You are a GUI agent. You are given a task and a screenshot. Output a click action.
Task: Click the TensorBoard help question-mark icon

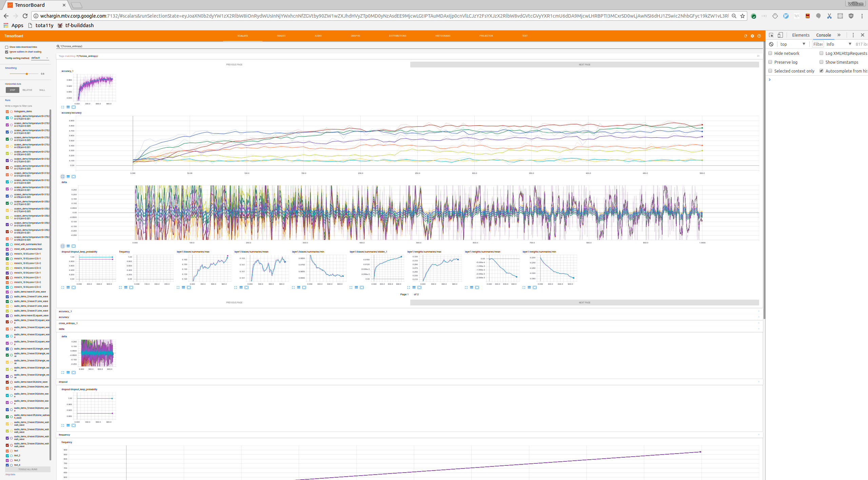click(759, 36)
